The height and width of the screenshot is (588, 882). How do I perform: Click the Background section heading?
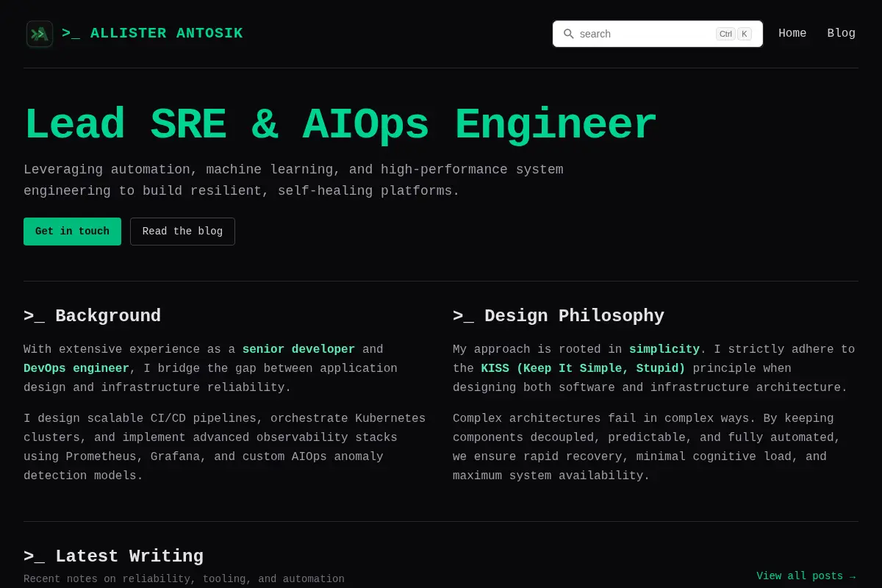(x=92, y=316)
